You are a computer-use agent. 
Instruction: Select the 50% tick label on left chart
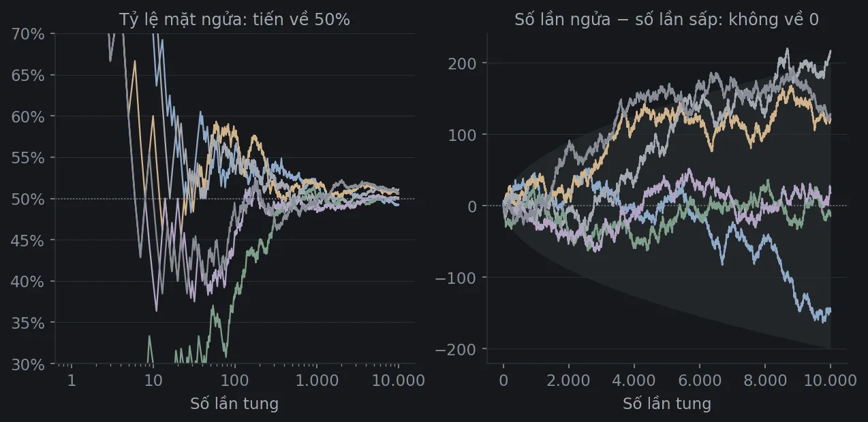tap(28, 199)
